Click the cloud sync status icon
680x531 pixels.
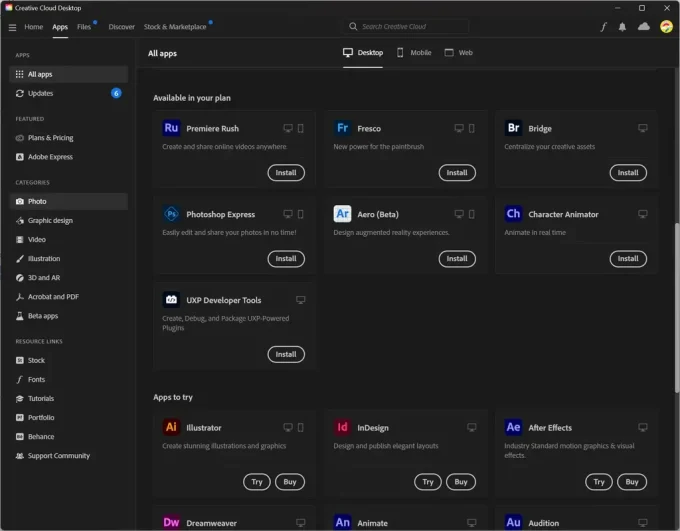coord(643,27)
